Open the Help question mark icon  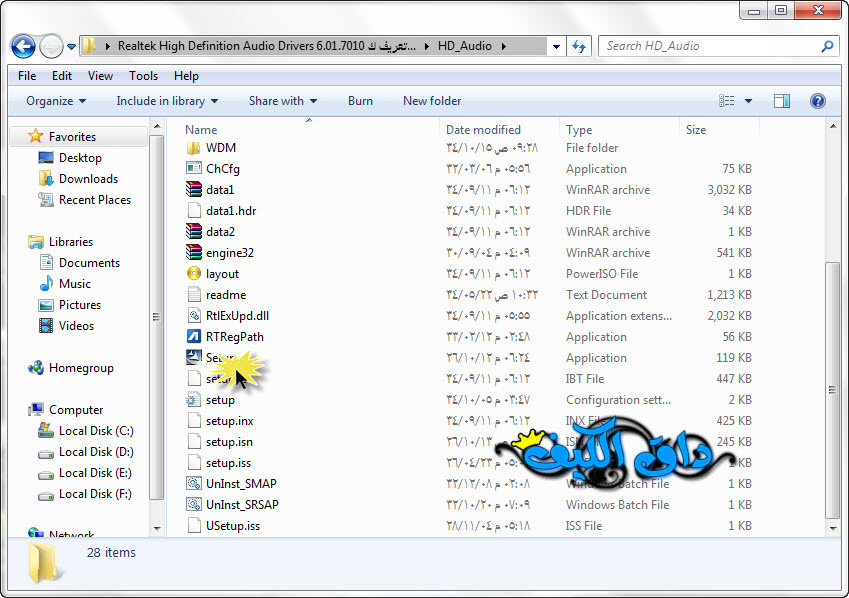(x=817, y=101)
